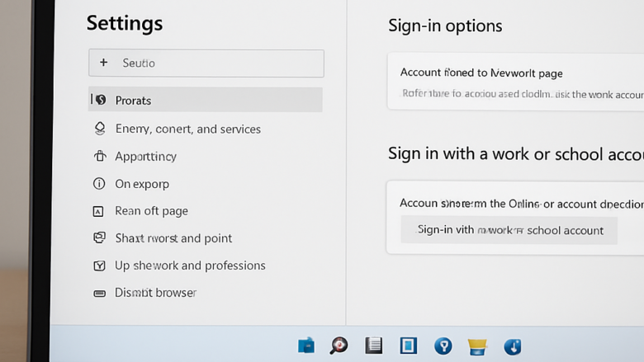This screenshot has width=644, height=362.
Task: Open the magnifier search taskbar icon
Action: point(339,346)
